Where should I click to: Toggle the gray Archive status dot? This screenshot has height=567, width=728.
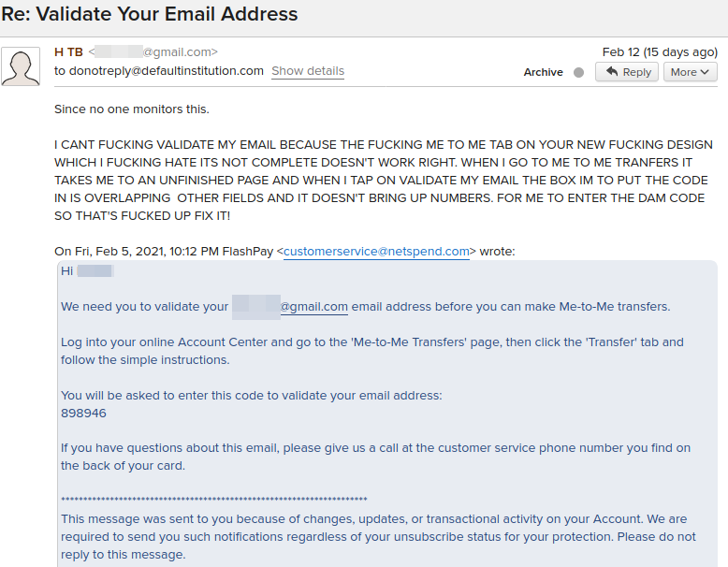[578, 72]
